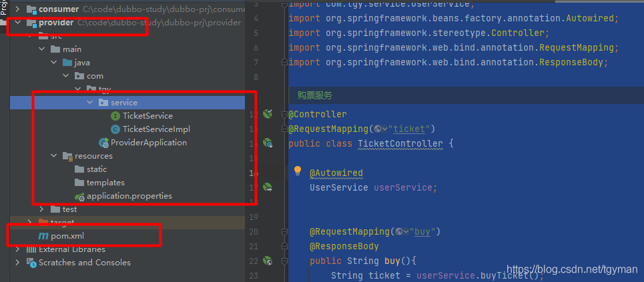Image resolution: width=644 pixels, height=282 pixels.
Task: Click the annotation.RequestMapping import line
Action: pos(453,47)
